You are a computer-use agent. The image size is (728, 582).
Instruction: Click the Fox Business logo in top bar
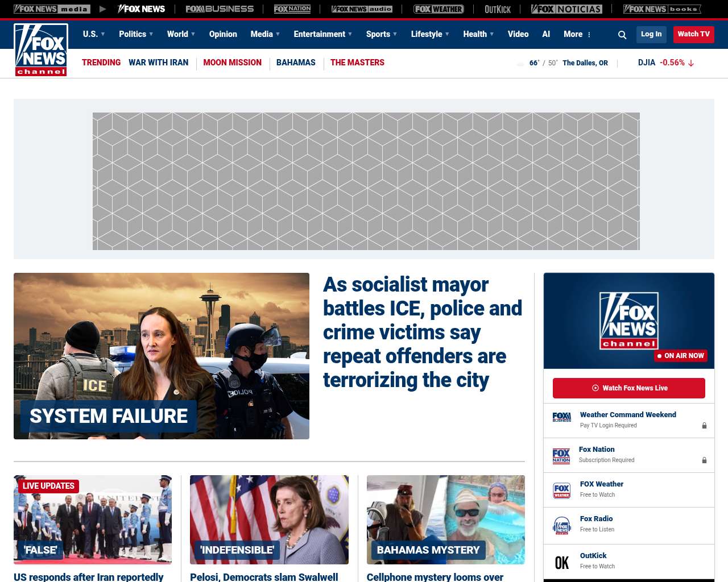click(x=220, y=9)
